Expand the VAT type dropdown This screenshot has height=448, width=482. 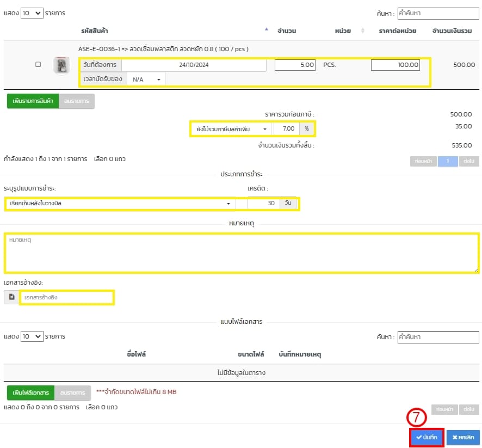[231, 129]
